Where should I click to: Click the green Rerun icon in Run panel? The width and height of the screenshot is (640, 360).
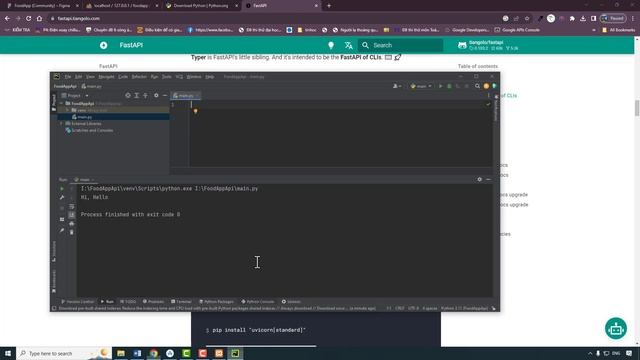[x=62, y=189]
